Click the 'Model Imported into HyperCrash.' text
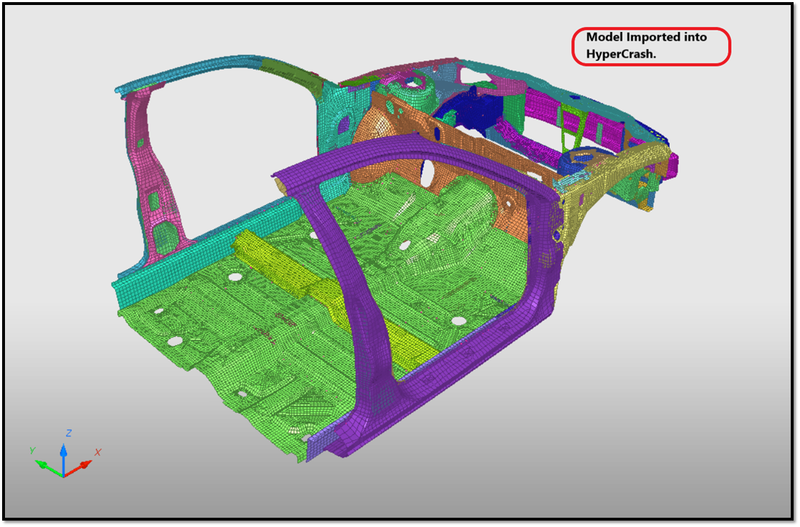The width and height of the screenshot is (800, 527). point(646,45)
